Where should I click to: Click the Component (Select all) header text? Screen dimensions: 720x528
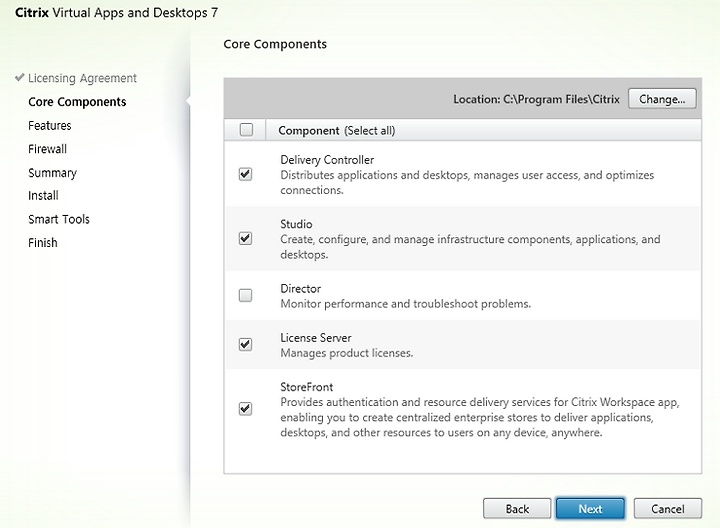pyautogui.click(x=337, y=131)
